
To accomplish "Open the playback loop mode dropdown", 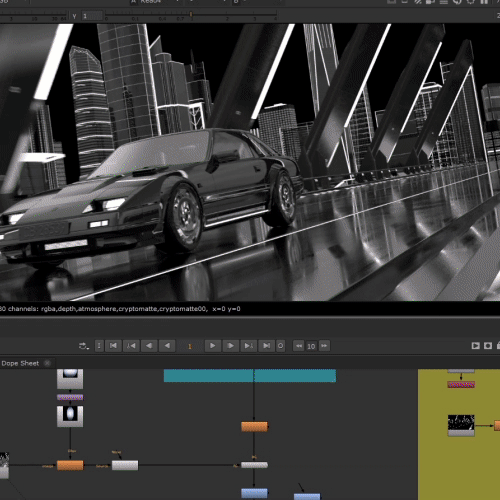I will 84,346.
